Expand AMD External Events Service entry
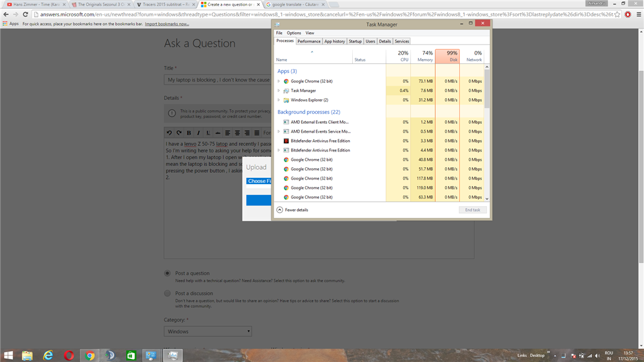This screenshot has width=644, height=362. 279,131
